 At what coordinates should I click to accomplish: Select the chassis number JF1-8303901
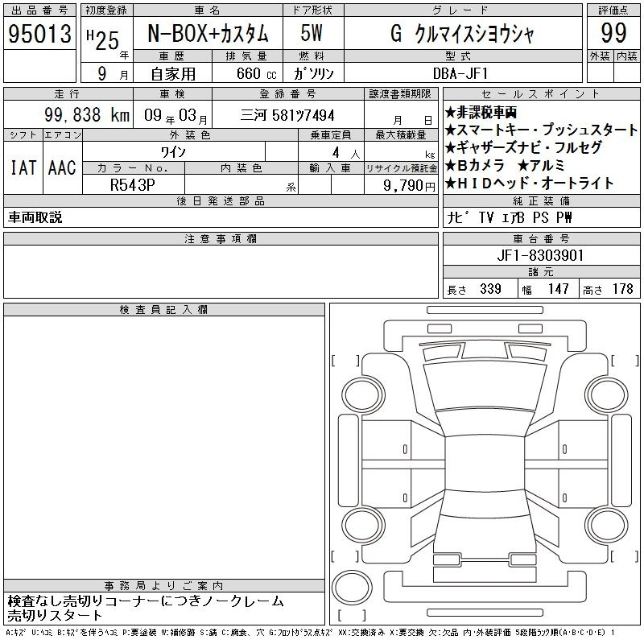pyautogui.click(x=541, y=255)
